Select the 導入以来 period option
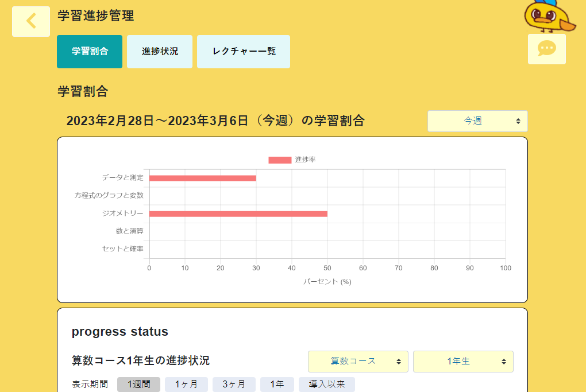Viewport: 586px width, 392px height. pos(326,385)
